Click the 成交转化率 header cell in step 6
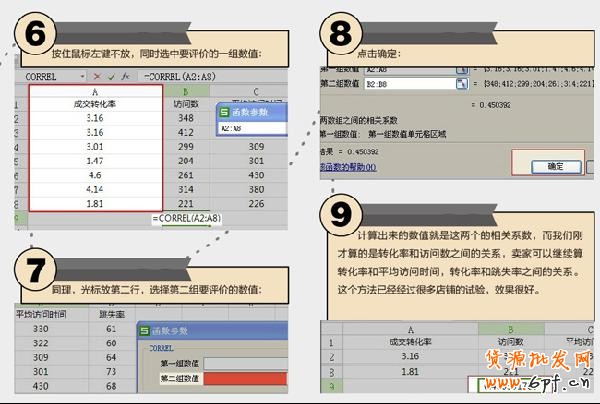 tap(95, 102)
